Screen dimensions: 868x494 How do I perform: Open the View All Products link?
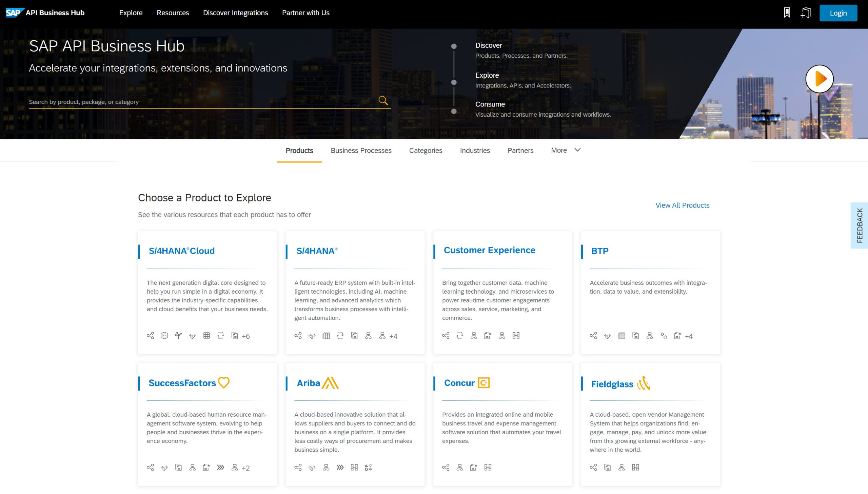coord(682,205)
